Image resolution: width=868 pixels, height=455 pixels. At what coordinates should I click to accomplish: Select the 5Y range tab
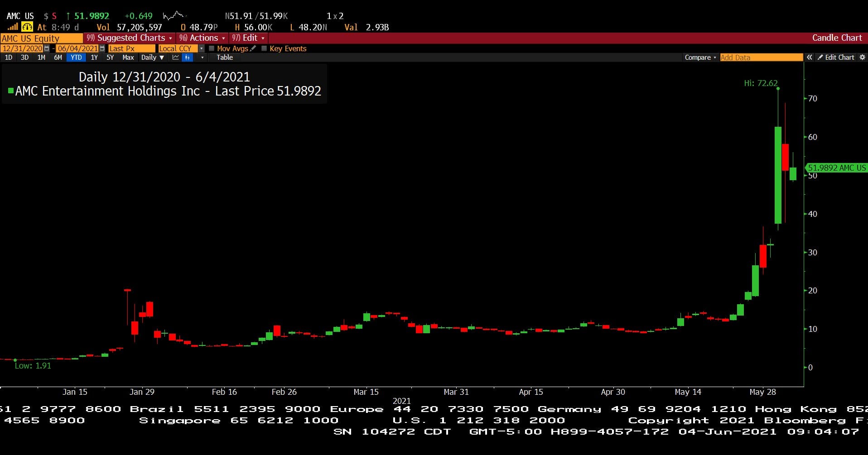coord(110,57)
